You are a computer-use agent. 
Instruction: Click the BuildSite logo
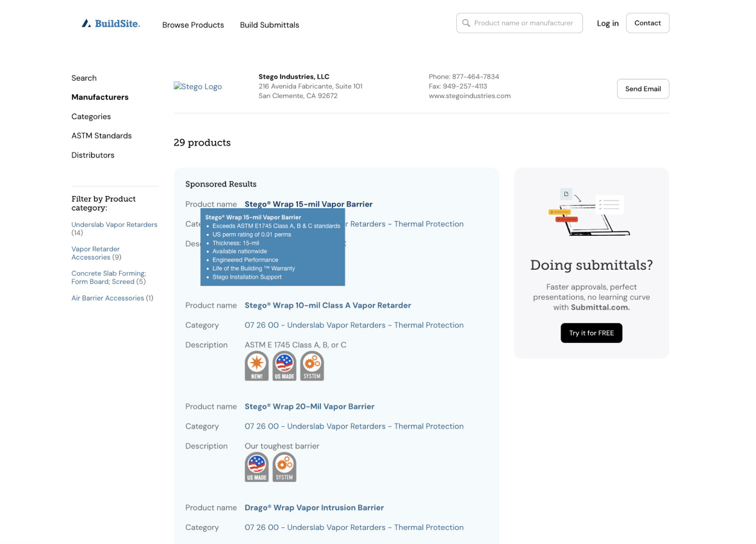[x=111, y=23]
